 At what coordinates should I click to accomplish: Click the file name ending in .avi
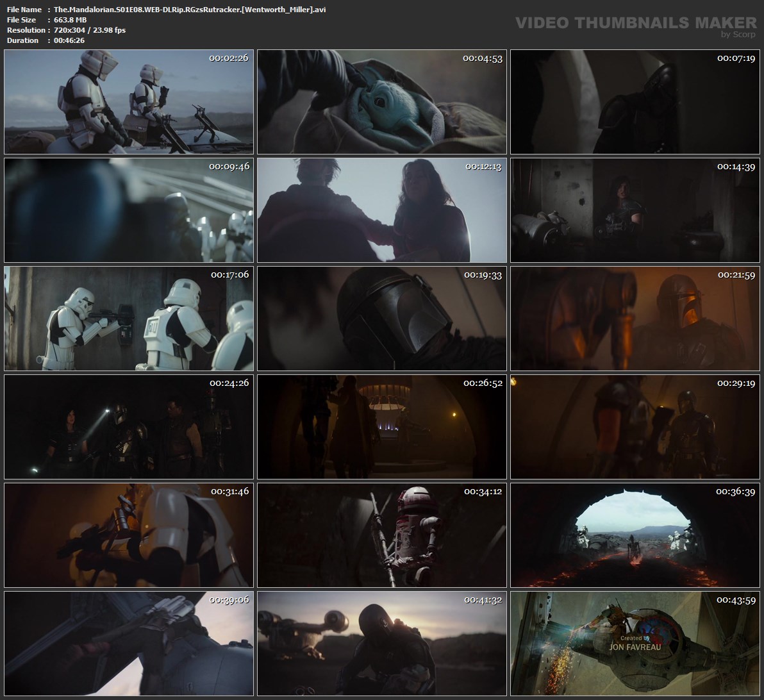[x=190, y=10]
